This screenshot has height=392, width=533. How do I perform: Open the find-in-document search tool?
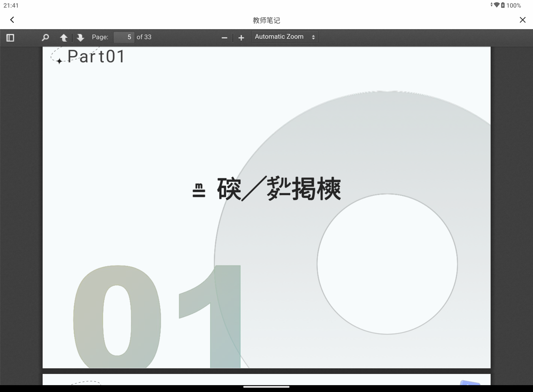click(x=45, y=37)
